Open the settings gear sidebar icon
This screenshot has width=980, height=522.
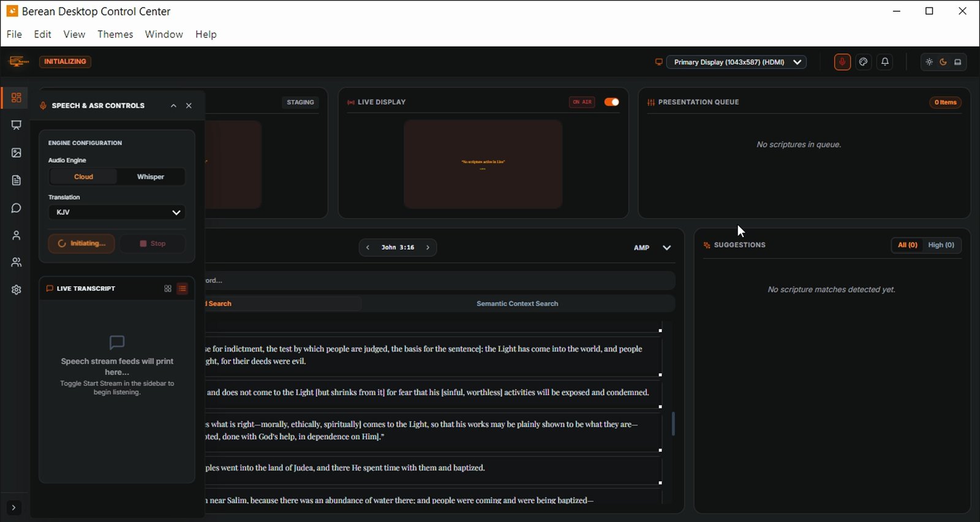[x=17, y=290]
